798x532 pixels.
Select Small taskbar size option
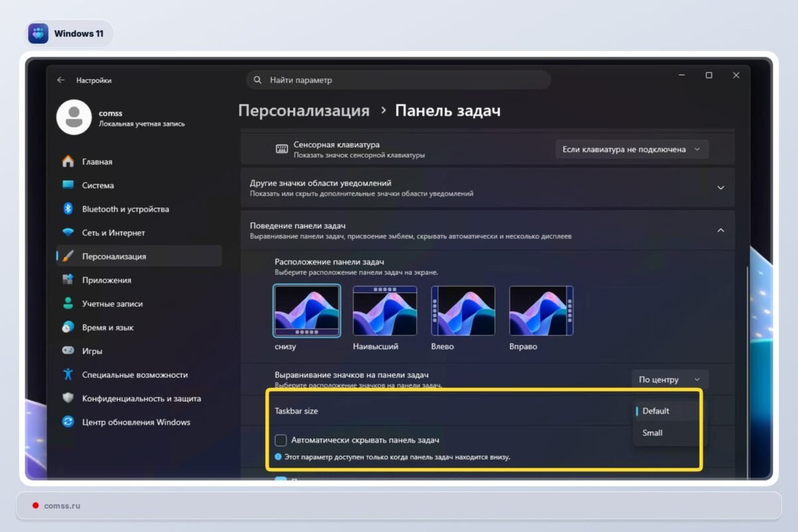[x=667, y=433]
